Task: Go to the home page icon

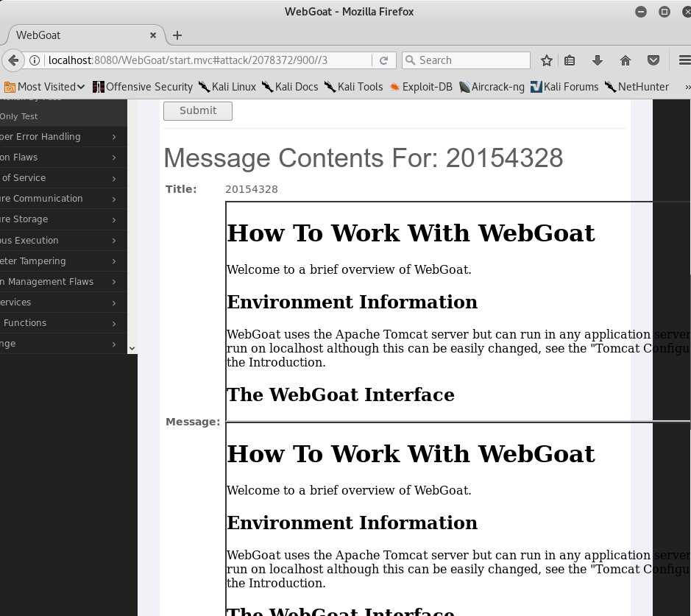Action: pyautogui.click(x=626, y=60)
